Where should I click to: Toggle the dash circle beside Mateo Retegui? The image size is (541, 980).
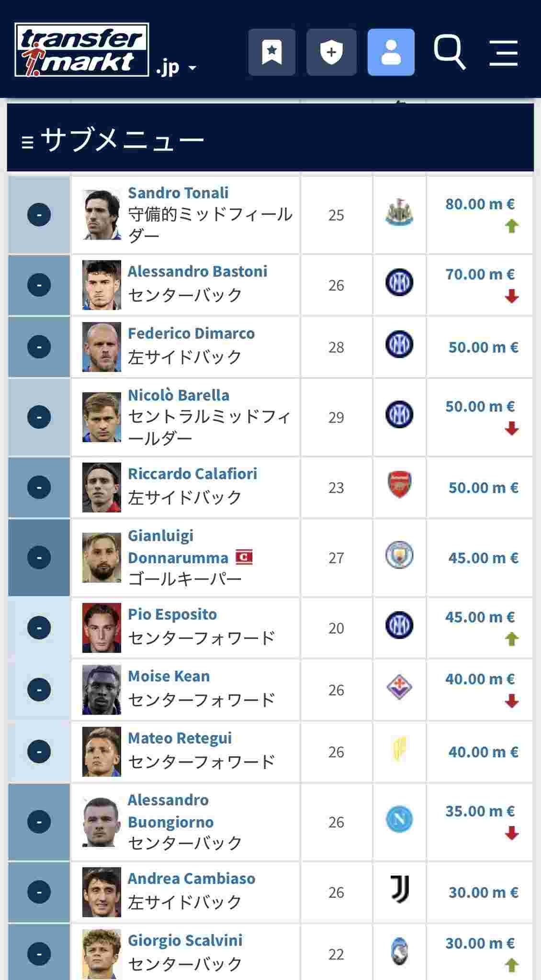39,751
